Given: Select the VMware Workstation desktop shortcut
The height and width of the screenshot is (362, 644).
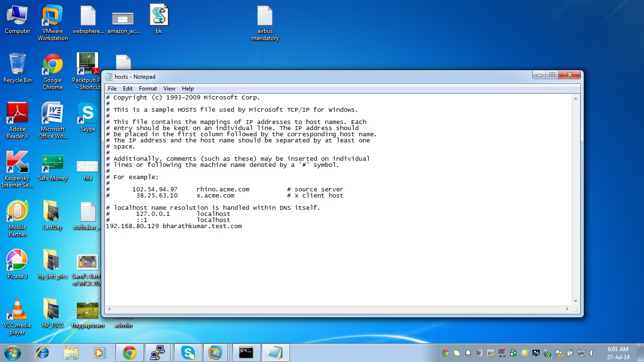Looking at the screenshot, I should (53, 23).
